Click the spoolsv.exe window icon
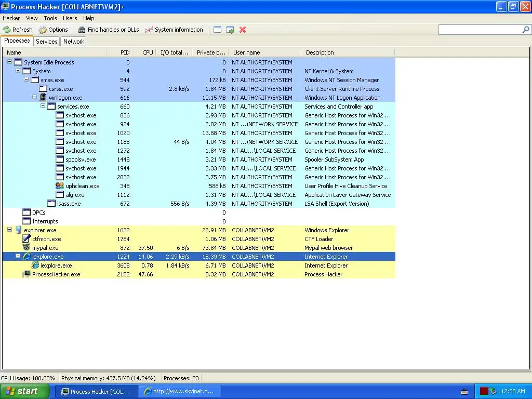Viewport: 532px width, 399px height. pos(60,159)
